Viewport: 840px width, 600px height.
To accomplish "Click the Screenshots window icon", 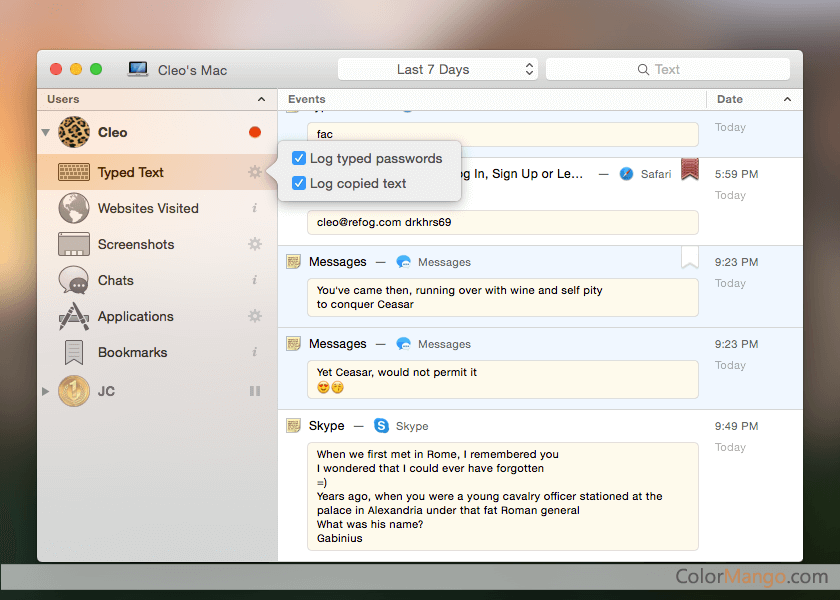I will point(74,244).
